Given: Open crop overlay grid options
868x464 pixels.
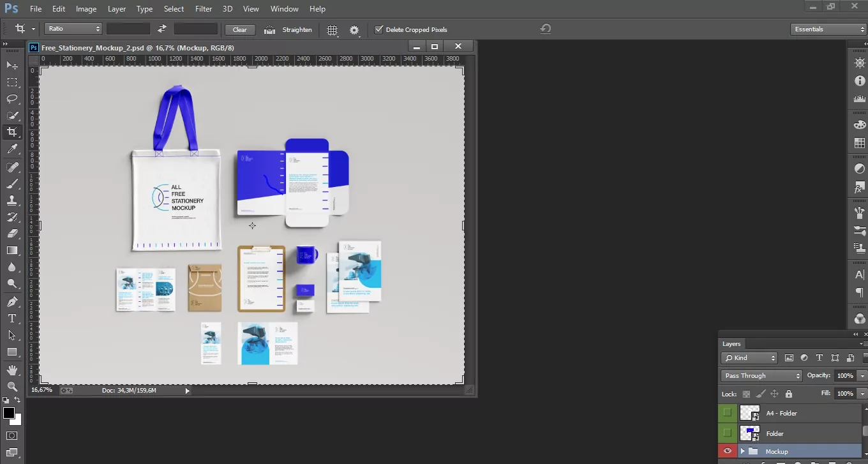Looking at the screenshot, I should pyautogui.click(x=333, y=30).
